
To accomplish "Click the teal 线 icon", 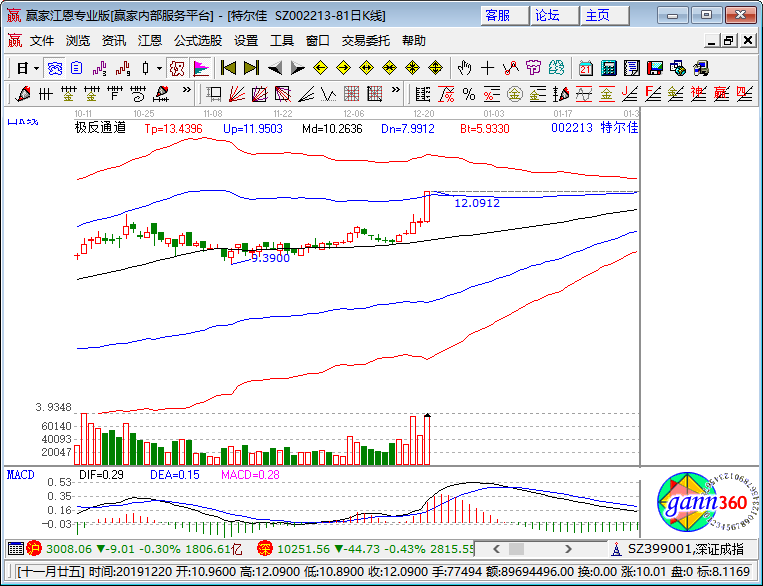I will [x=556, y=68].
